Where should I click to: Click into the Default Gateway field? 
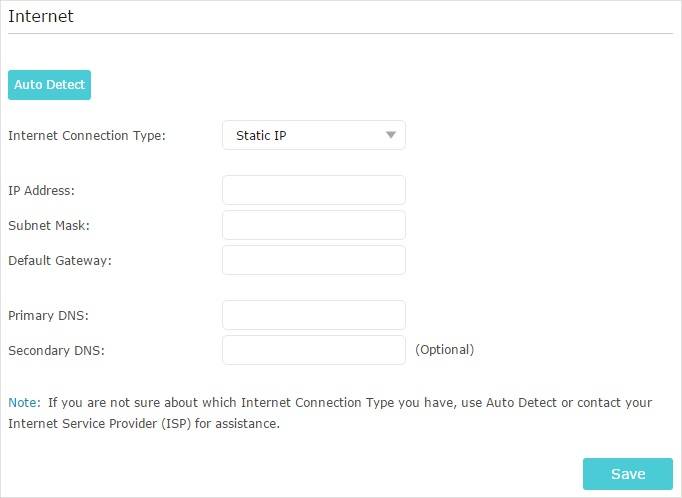[x=313, y=260]
